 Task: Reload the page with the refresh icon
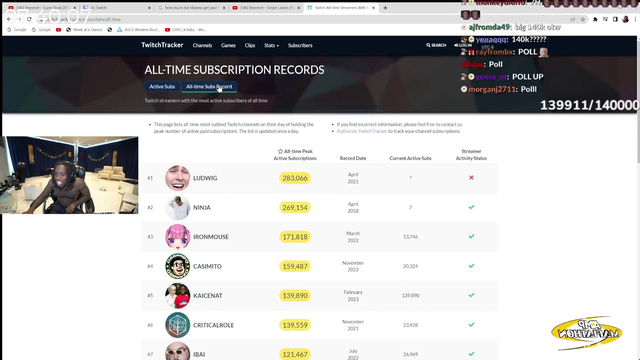coord(29,19)
